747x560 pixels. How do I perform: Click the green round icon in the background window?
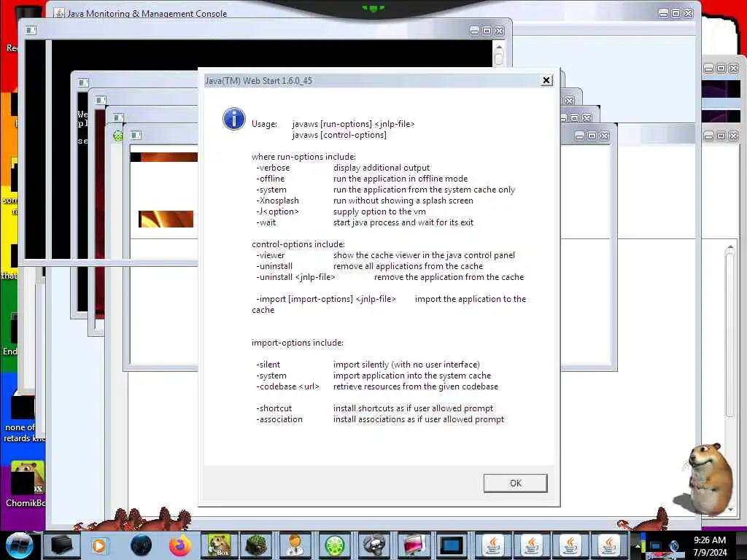coord(117,136)
